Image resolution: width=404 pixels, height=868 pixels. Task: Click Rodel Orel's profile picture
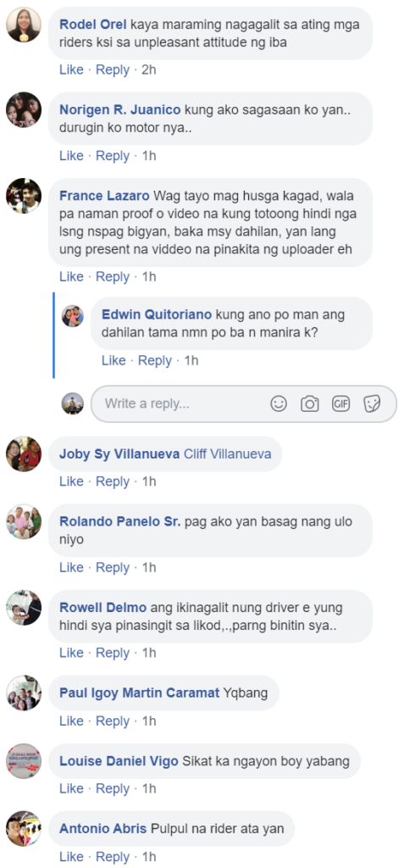(x=24, y=25)
